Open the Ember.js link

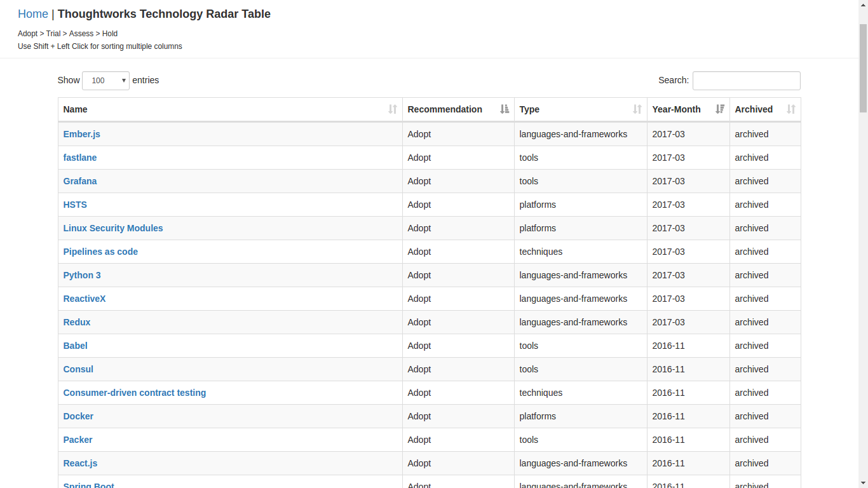[x=82, y=134]
